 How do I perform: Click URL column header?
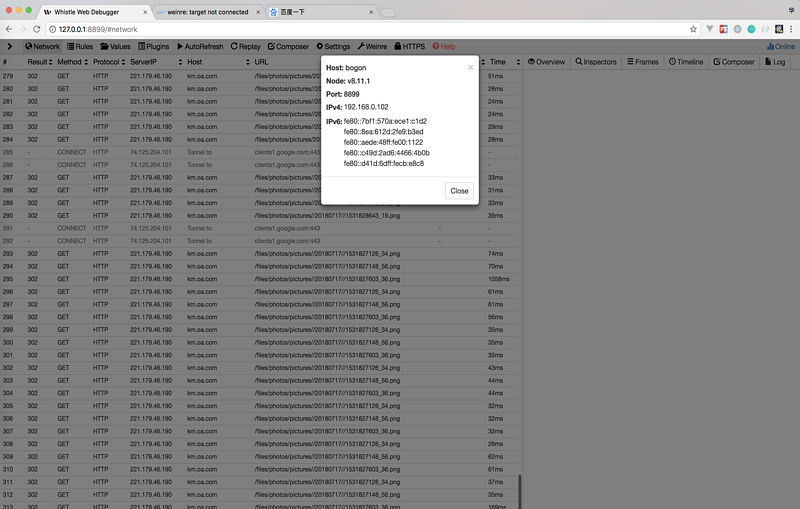point(261,62)
